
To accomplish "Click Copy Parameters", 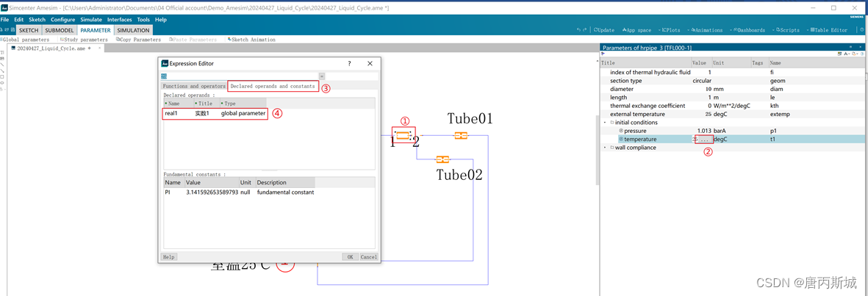I will pyautogui.click(x=138, y=40).
